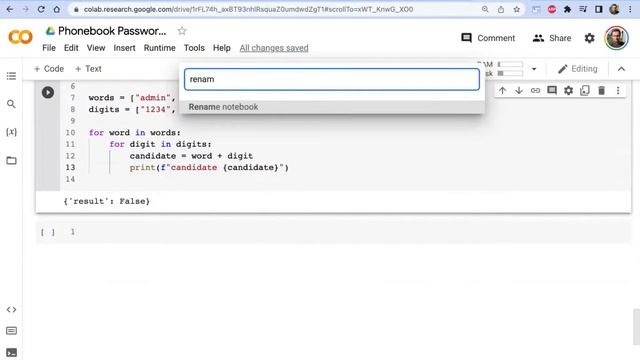Select the Rename notebook command
640x360 pixels.
(332, 107)
